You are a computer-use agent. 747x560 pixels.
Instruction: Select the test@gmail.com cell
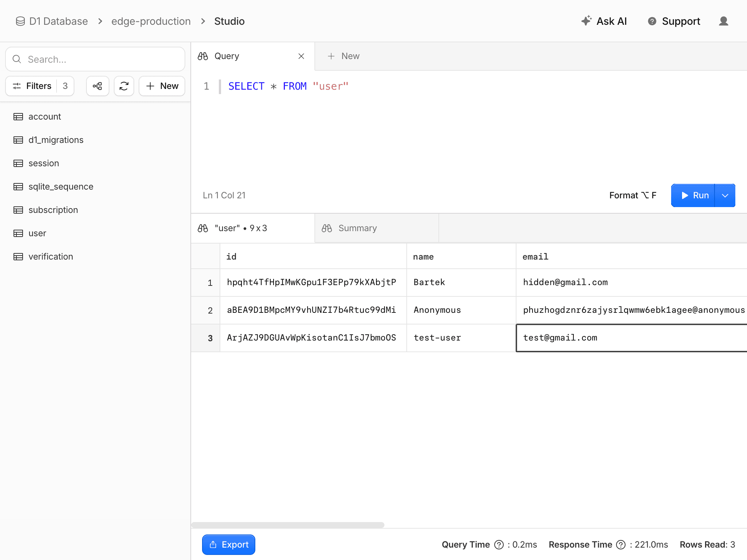(x=632, y=338)
